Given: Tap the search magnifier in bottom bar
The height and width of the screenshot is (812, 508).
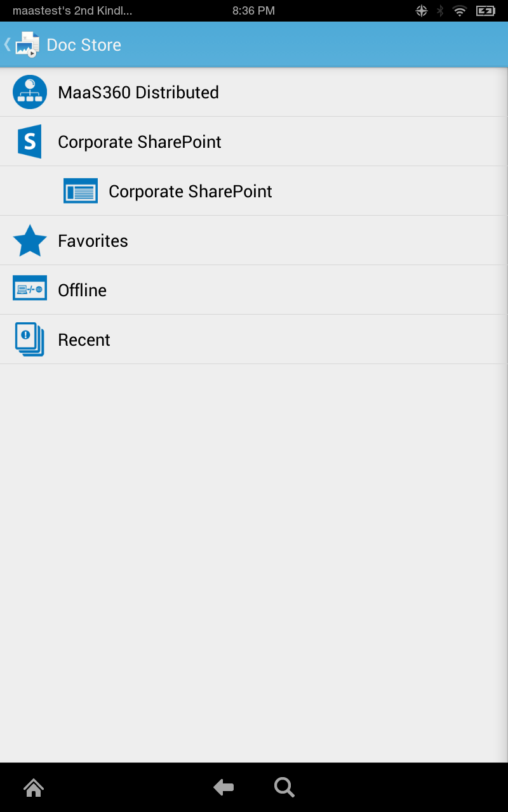Looking at the screenshot, I should coord(284,787).
